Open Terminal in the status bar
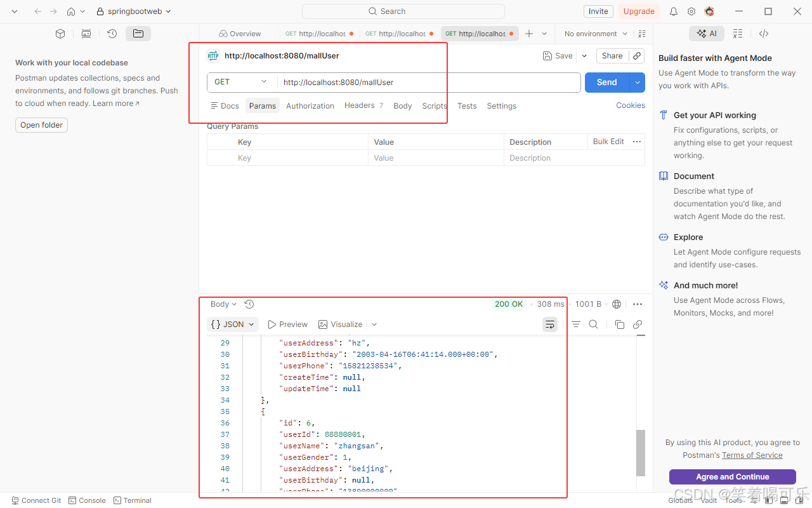Image resolution: width=812 pixels, height=508 pixels. click(133, 500)
